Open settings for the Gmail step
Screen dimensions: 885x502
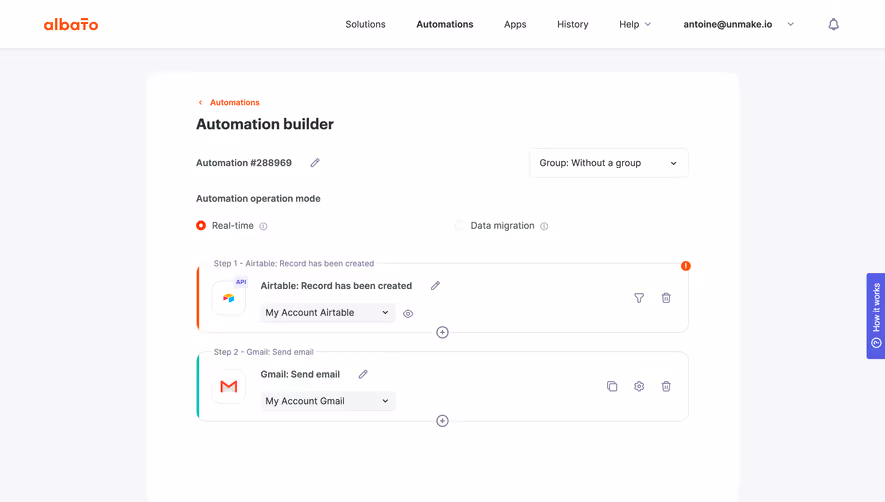[x=639, y=386]
